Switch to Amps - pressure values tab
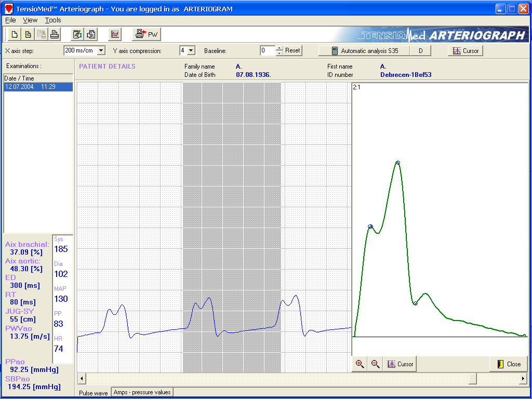The width and height of the screenshot is (532, 399). coord(142,392)
